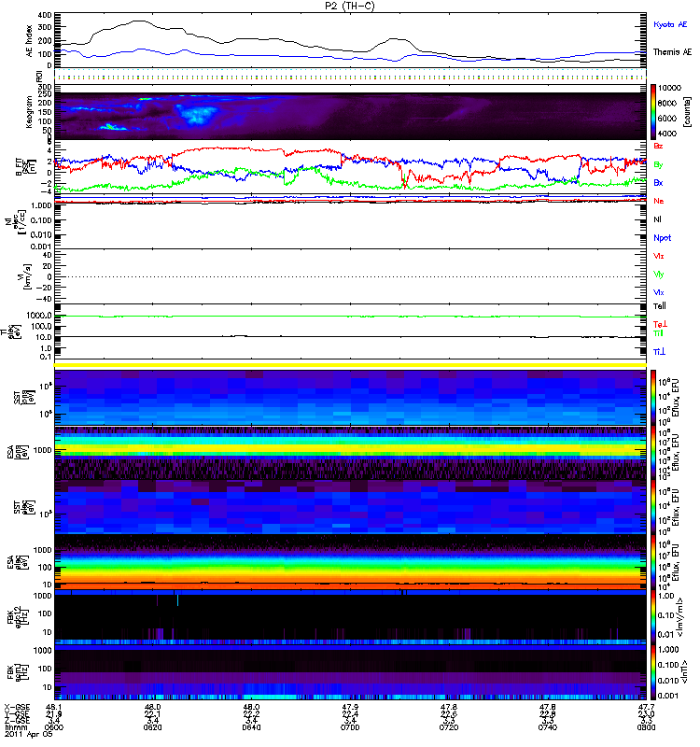Click the "2011 Apr 05" date label
The height and width of the screenshot is (747, 700).
pyautogui.click(x=28, y=734)
